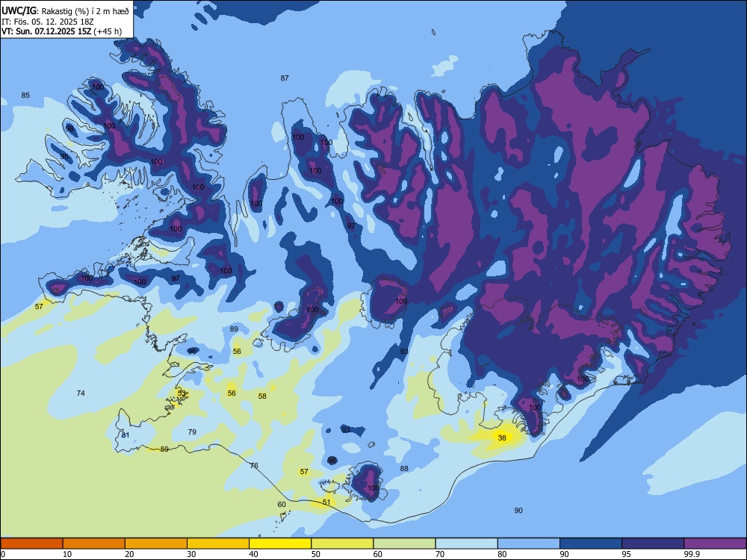Click the map value '38' in the yellow patch
Image resolution: width=747 pixels, height=560 pixels.
502,438
